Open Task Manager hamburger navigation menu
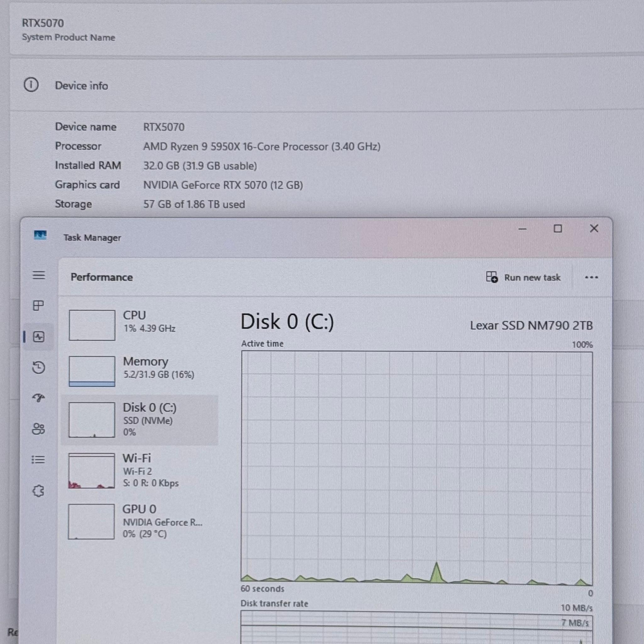 tap(39, 275)
